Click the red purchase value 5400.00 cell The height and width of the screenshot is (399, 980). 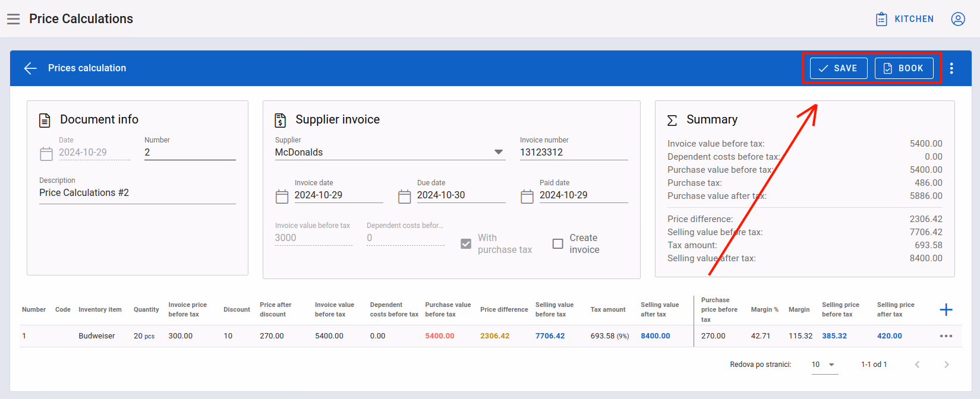440,336
